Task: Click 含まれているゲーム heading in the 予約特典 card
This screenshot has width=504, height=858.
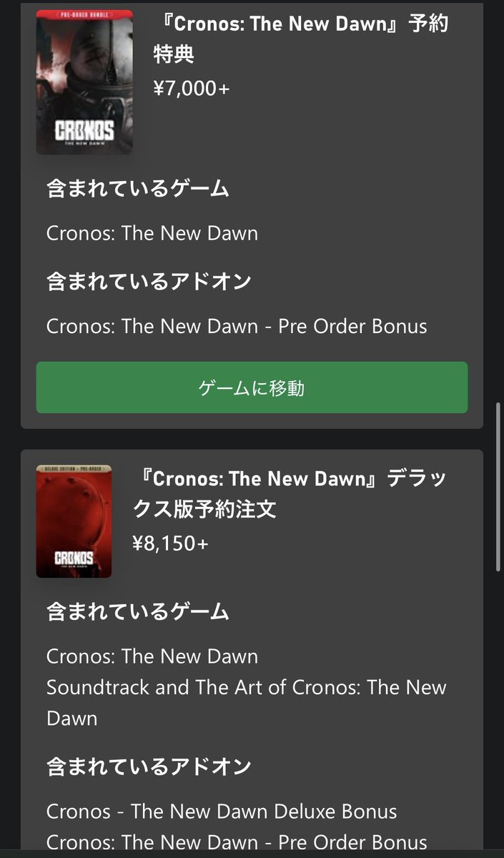Action: pyautogui.click(x=137, y=189)
